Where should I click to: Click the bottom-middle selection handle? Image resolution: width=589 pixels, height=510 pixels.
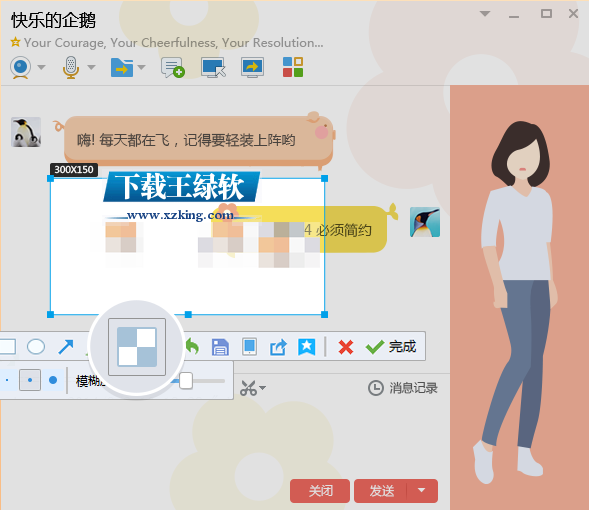[x=188, y=314]
